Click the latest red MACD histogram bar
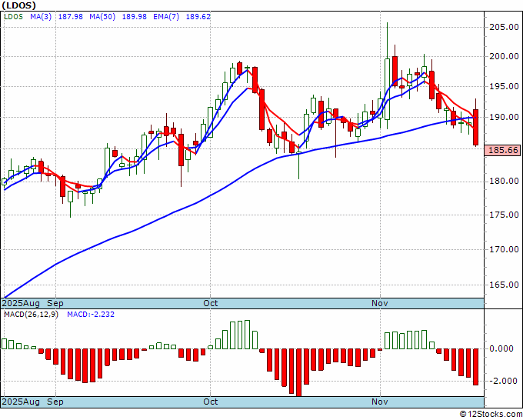Viewport: 523px width, 420px height. tap(475, 367)
